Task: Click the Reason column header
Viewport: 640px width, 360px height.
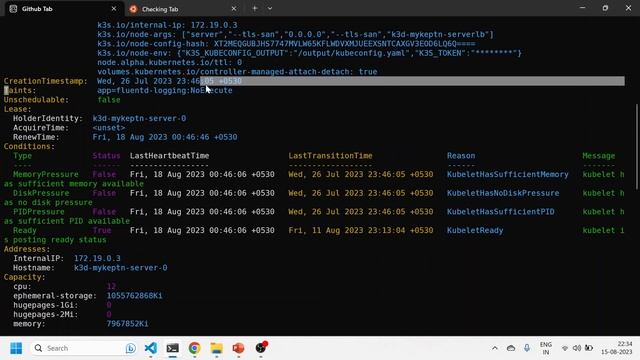Action: 461,156
